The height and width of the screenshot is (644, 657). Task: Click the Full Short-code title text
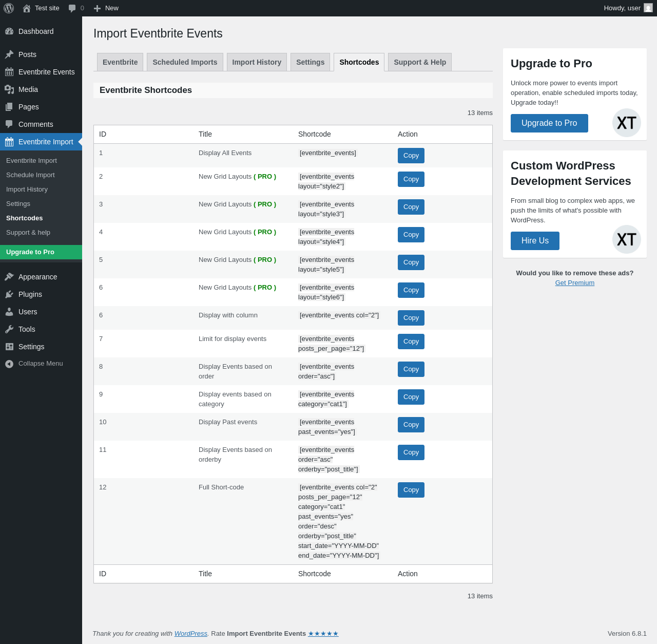221,487
